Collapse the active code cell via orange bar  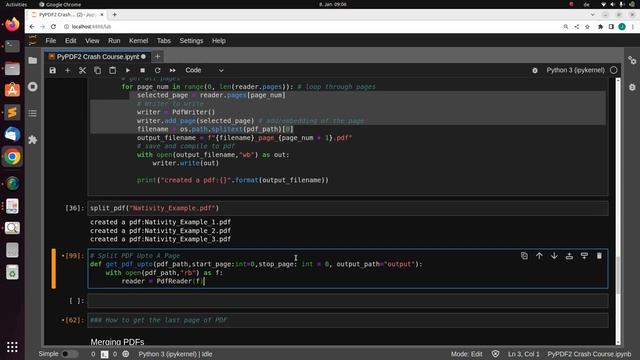pyautogui.click(x=53, y=269)
